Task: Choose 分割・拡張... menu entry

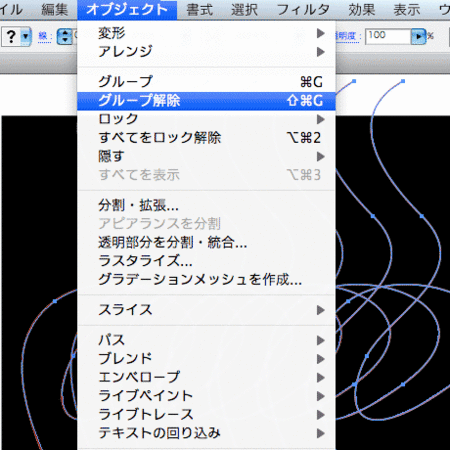Action: point(206,205)
